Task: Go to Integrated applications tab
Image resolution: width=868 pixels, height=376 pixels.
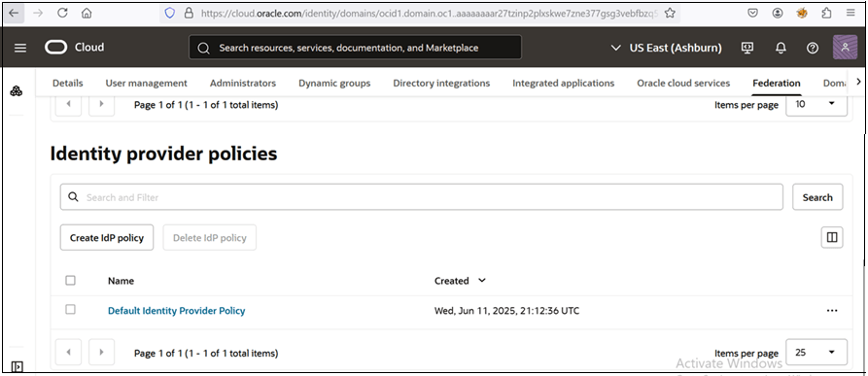Action: point(563,83)
